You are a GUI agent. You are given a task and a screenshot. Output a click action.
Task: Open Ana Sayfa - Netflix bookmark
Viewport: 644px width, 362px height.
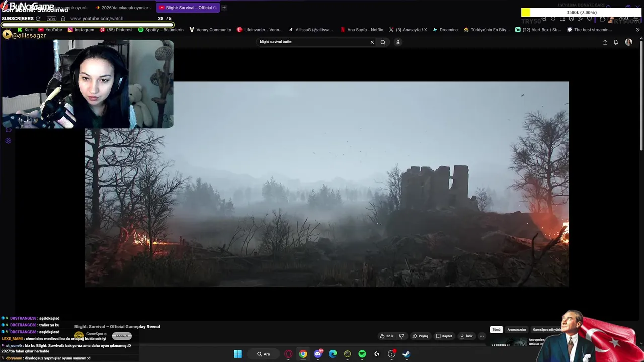click(361, 30)
